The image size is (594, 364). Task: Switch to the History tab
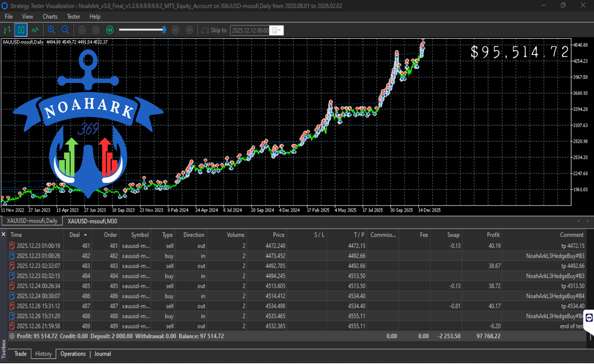44,354
